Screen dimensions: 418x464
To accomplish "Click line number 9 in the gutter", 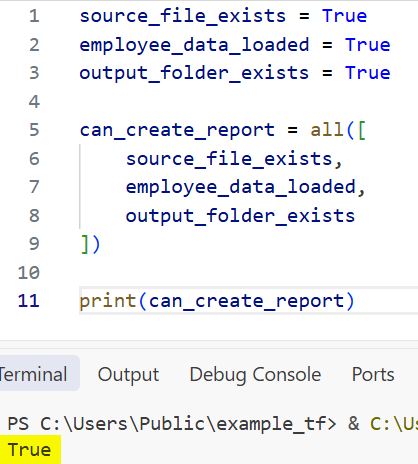I will (x=34, y=244).
